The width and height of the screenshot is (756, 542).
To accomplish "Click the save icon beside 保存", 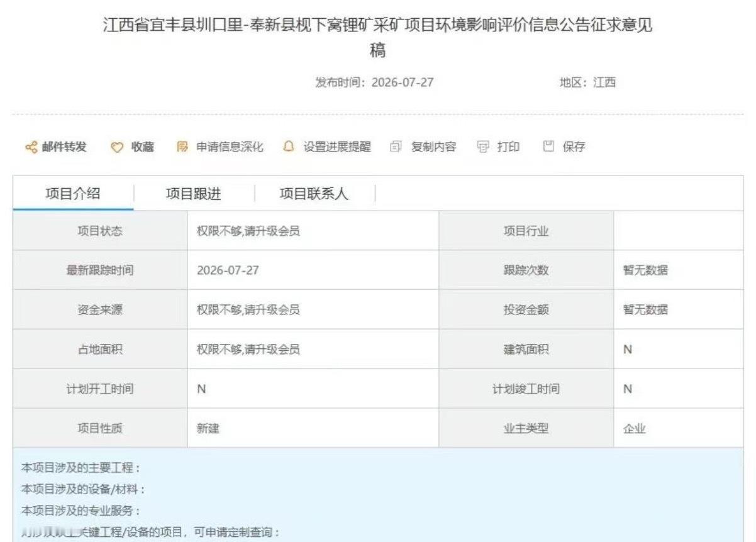I will tap(548, 147).
